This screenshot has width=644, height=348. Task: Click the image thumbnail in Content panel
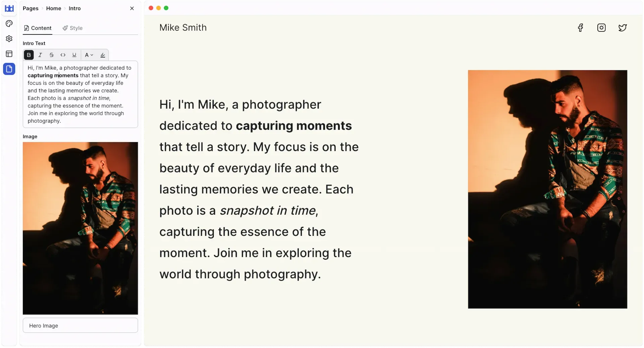pos(80,228)
